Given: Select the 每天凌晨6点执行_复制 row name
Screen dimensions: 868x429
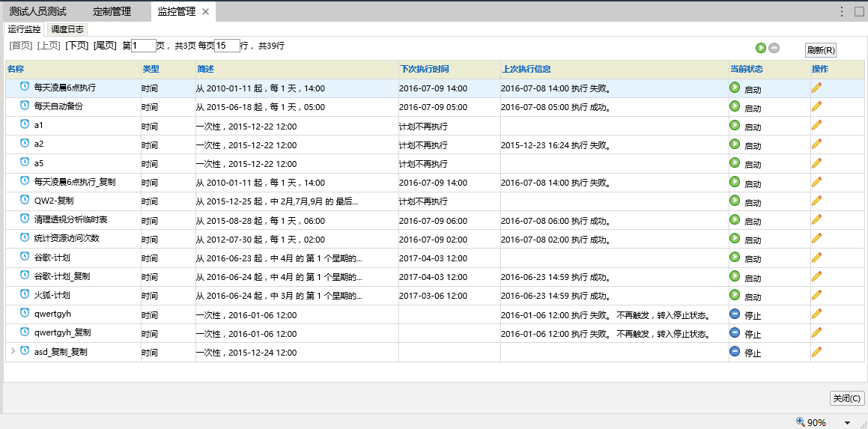Looking at the screenshot, I should (x=75, y=182).
